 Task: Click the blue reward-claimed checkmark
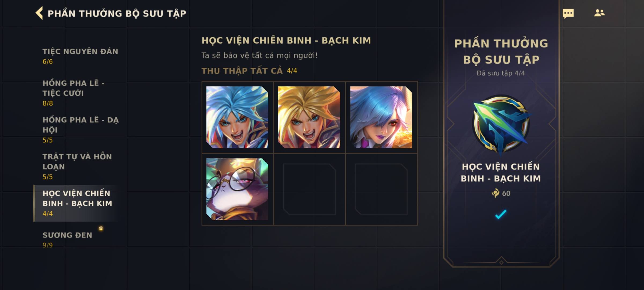point(501,214)
